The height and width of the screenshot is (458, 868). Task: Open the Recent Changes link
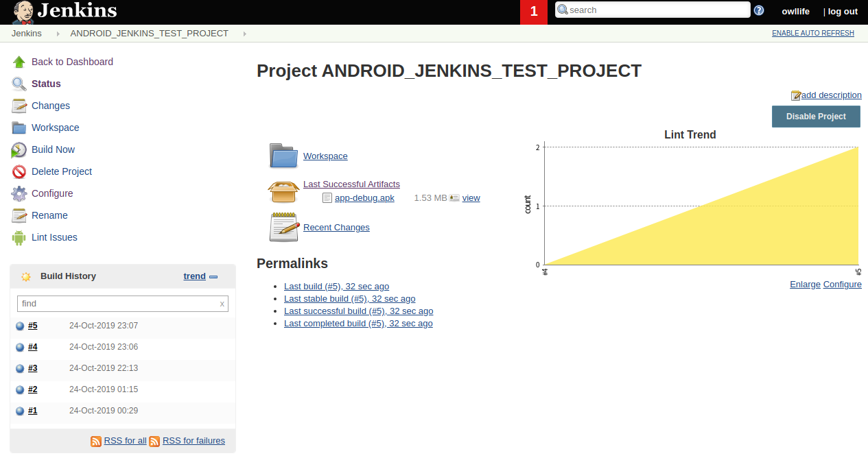[336, 228]
